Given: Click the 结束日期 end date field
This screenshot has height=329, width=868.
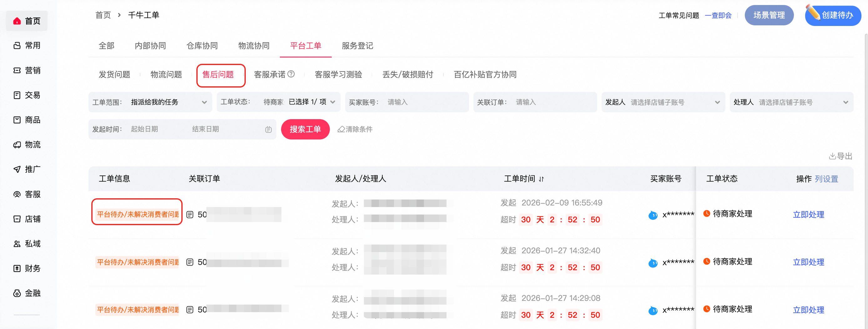Looking at the screenshot, I should pyautogui.click(x=205, y=129).
